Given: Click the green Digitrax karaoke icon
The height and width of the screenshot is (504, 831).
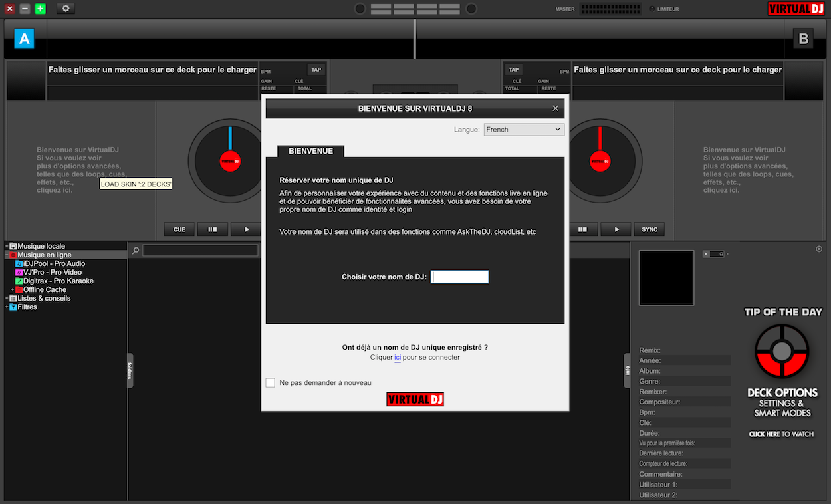Looking at the screenshot, I should 19,281.
